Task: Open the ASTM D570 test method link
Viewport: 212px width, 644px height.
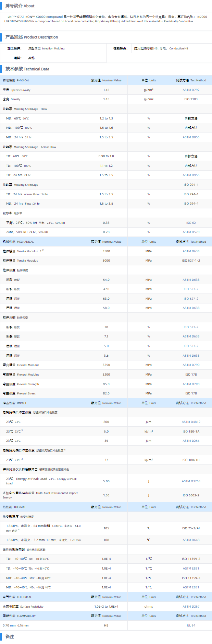Action: click(x=191, y=232)
